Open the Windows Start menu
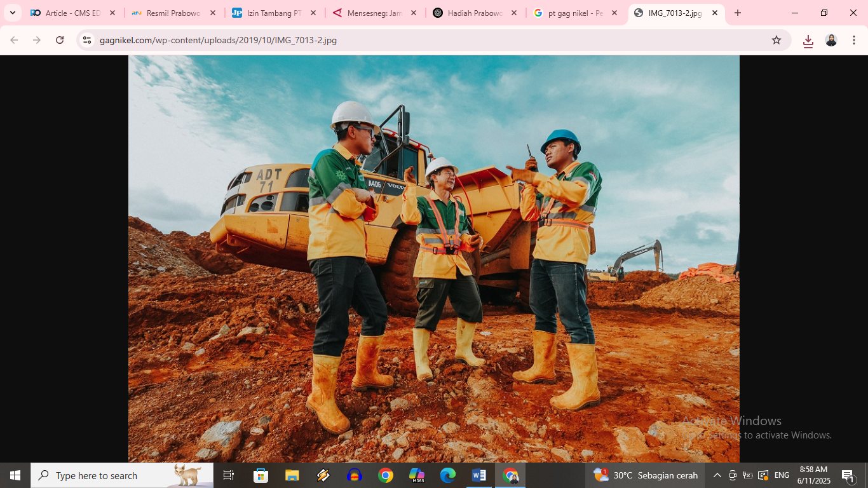 [15, 475]
